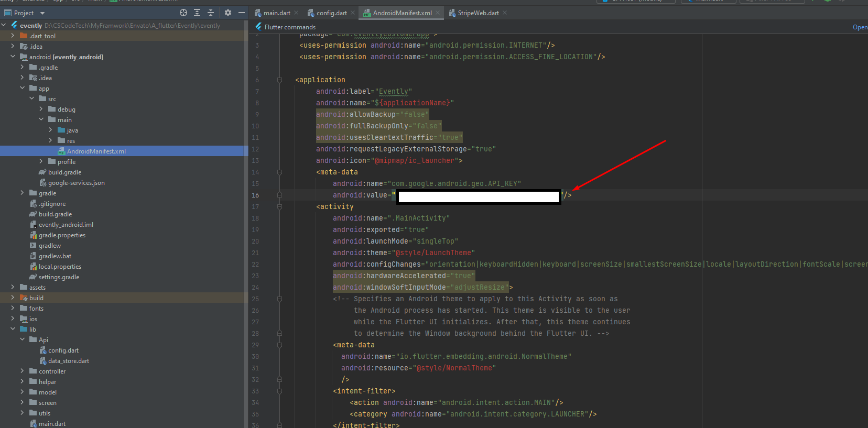Collapse the main folder
Image resolution: width=868 pixels, height=428 pixels.
click(41, 119)
